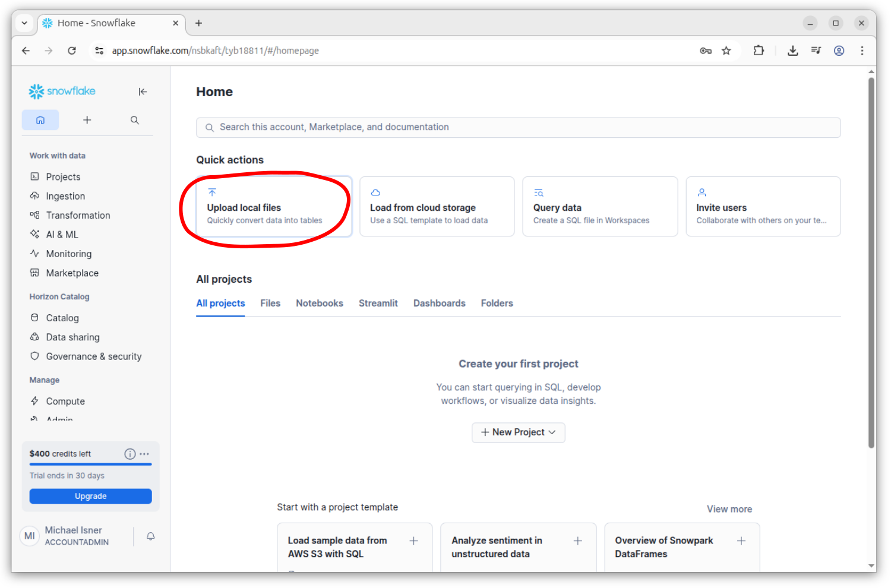The height and width of the screenshot is (588, 891).
Task: Switch to the Dashboards tab
Action: (x=439, y=304)
